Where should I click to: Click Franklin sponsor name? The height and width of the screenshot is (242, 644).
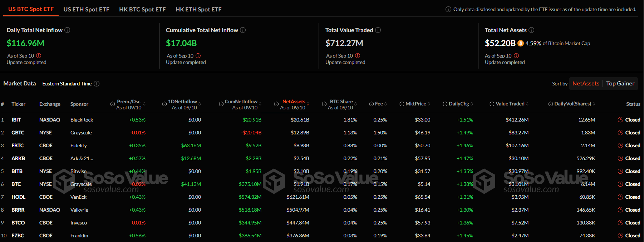pos(79,236)
